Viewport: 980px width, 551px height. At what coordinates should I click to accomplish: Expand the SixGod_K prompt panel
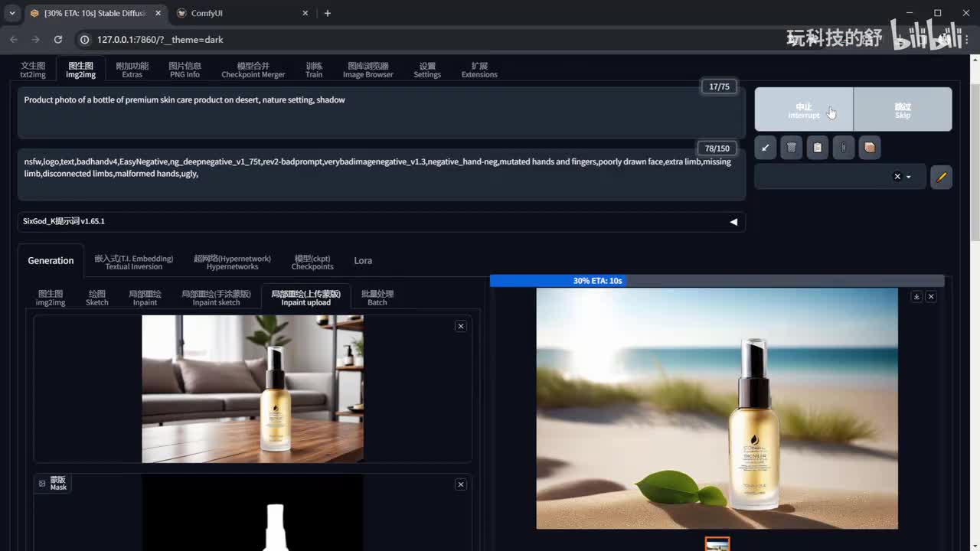click(x=733, y=221)
